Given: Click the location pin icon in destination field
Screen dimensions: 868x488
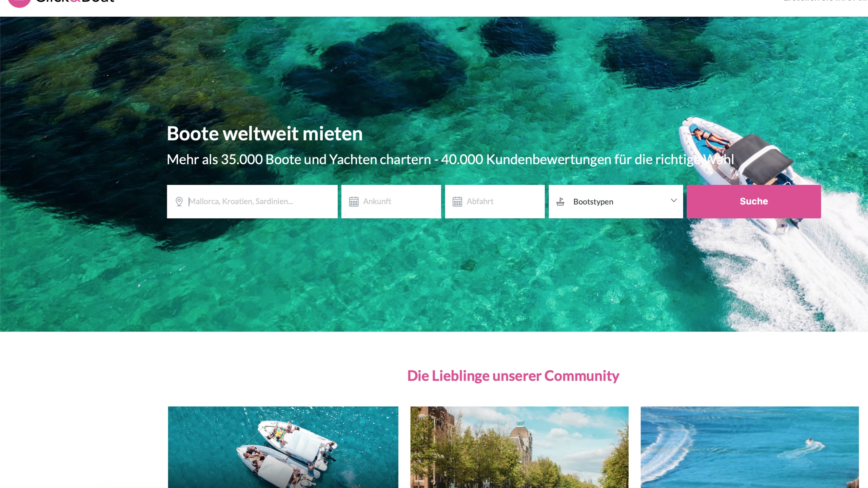Looking at the screenshot, I should (x=179, y=202).
